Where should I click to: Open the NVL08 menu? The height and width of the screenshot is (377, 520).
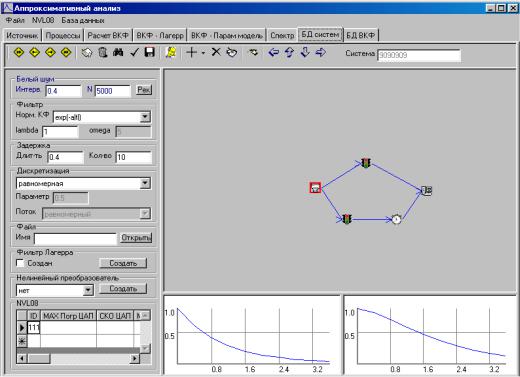tap(43, 20)
